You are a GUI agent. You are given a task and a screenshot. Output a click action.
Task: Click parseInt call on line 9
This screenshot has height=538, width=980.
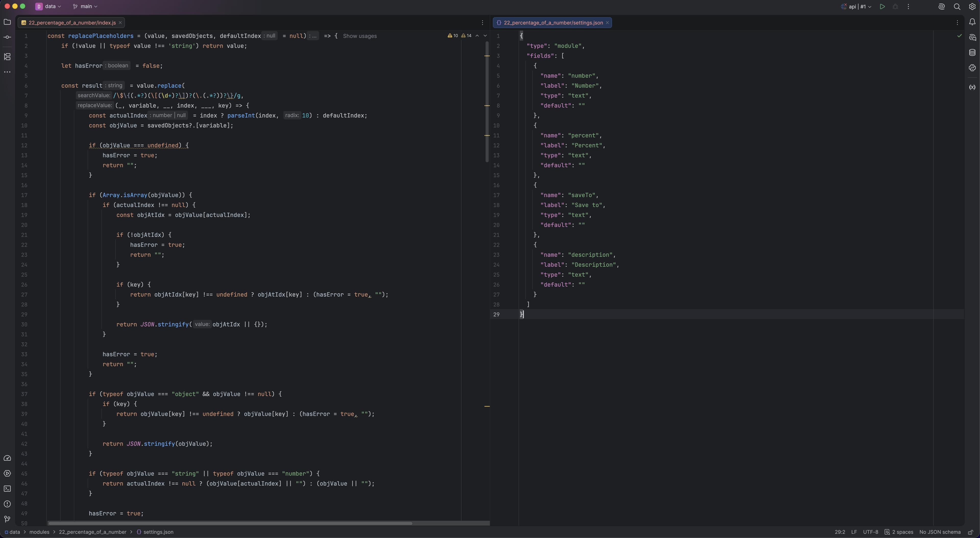click(241, 116)
